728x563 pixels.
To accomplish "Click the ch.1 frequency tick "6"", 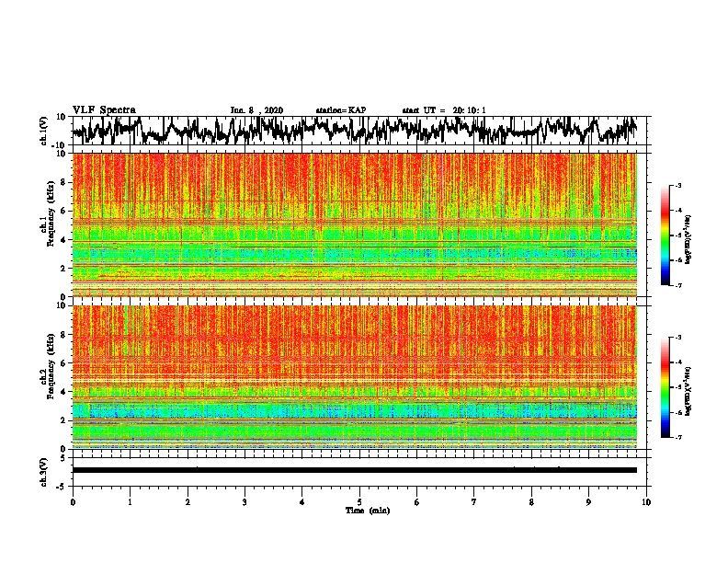I will 64,211.
